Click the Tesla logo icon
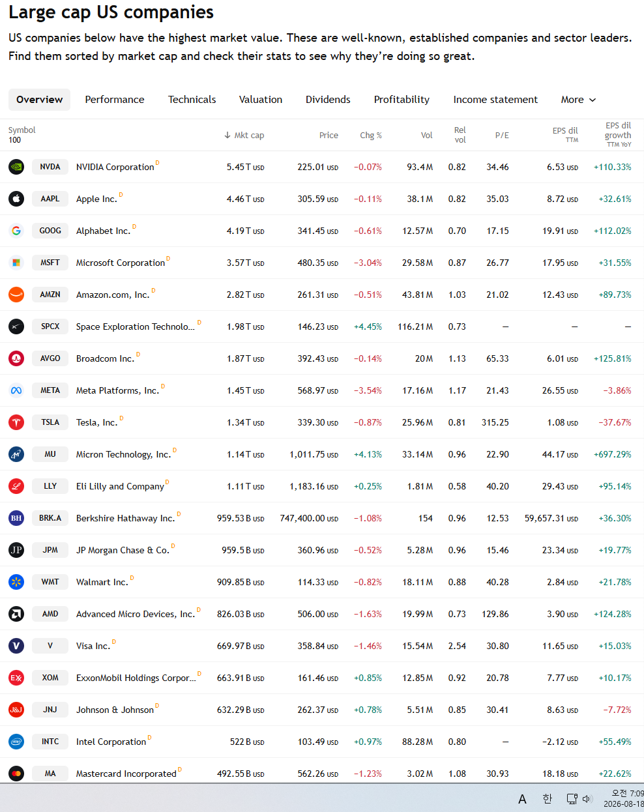Viewport: 644px width, 812px height. pos(16,422)
